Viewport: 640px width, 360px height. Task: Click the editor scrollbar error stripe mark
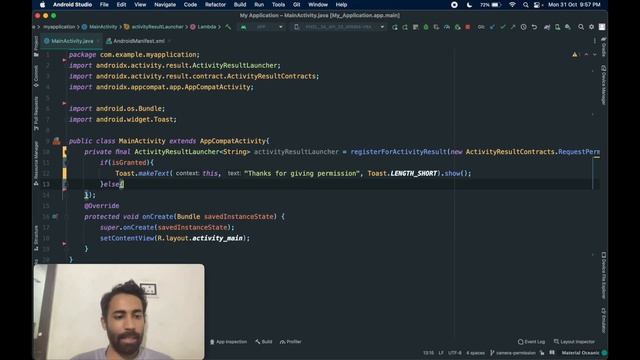point(596,157)
